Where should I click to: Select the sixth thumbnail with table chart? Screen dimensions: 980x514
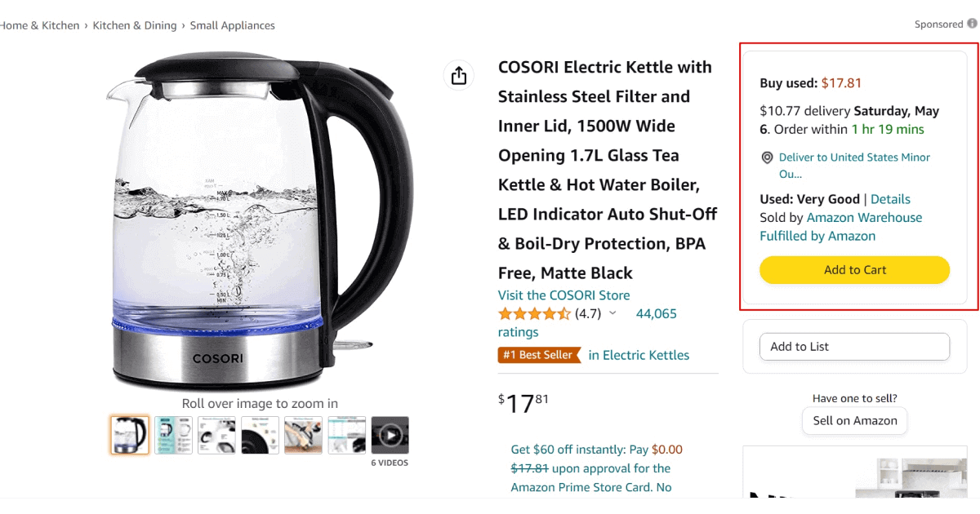[x=346, y=436]
